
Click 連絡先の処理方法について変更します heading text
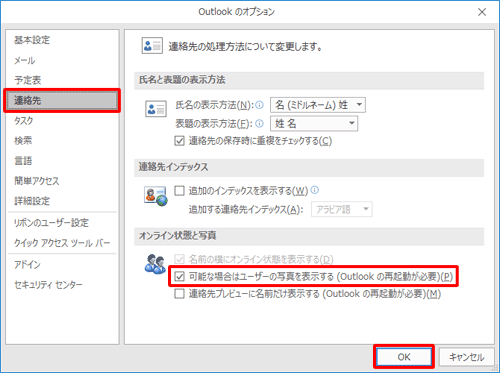[x=245, y=47]
